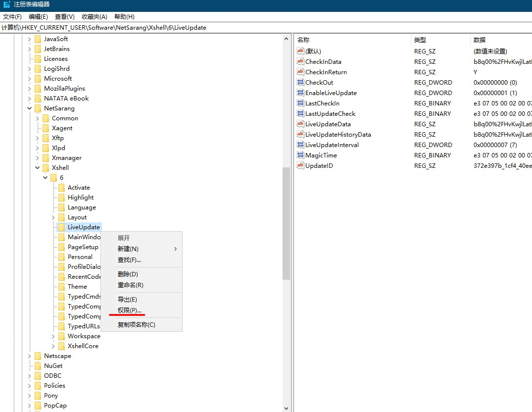Open the 收藏夹 menu
532x412 pixels.
tap(94, 16)
